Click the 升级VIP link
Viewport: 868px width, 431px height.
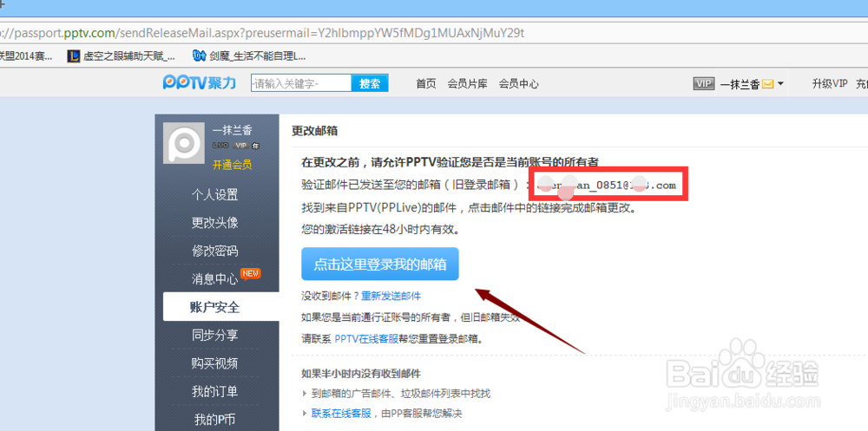[830, 83]
